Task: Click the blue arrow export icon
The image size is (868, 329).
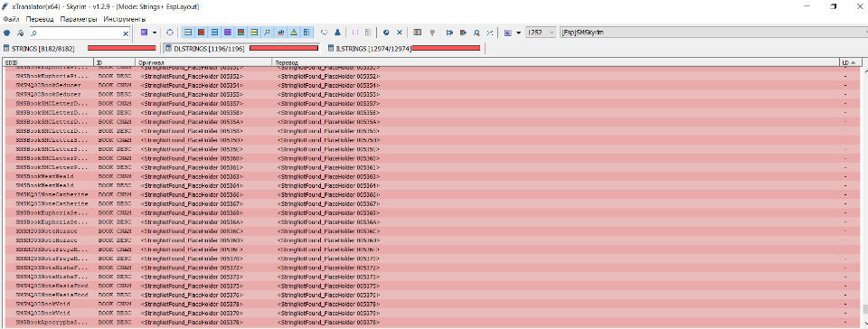Action: pos(450,33)
